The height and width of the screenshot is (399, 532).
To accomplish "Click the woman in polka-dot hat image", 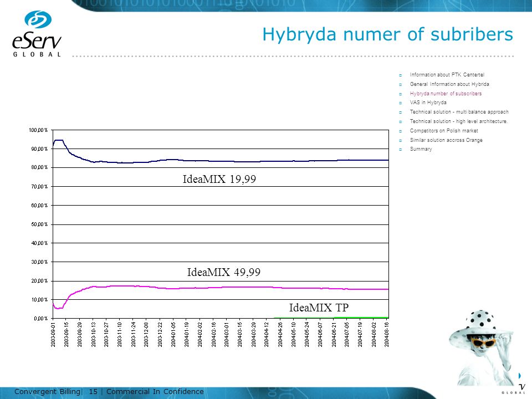I will [x=480, y=347].
